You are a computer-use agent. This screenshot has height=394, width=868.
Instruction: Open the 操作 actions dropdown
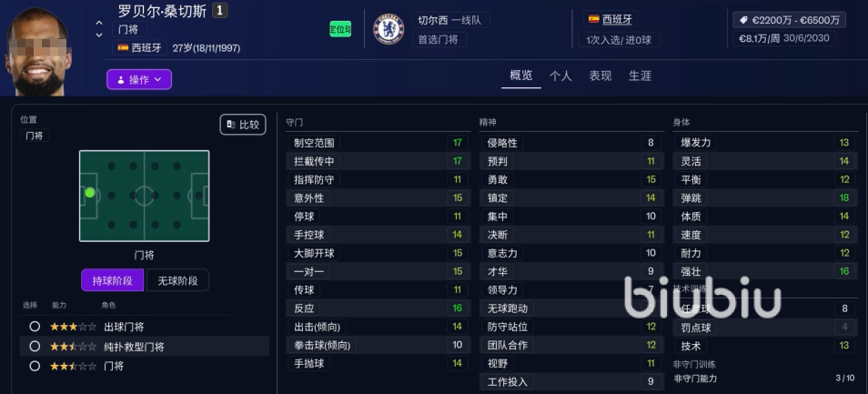(x=139, y=80)
